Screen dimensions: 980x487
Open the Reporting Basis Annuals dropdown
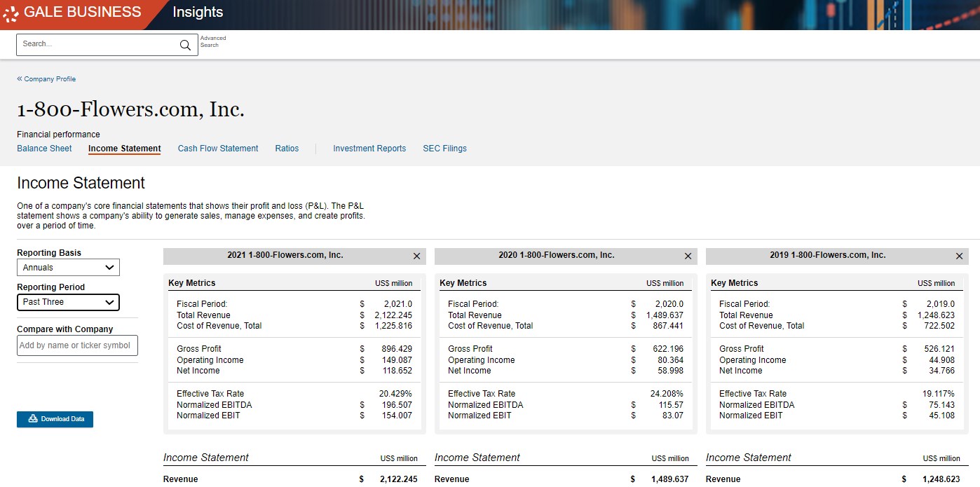pyautogui.click(x=68, y=268)
